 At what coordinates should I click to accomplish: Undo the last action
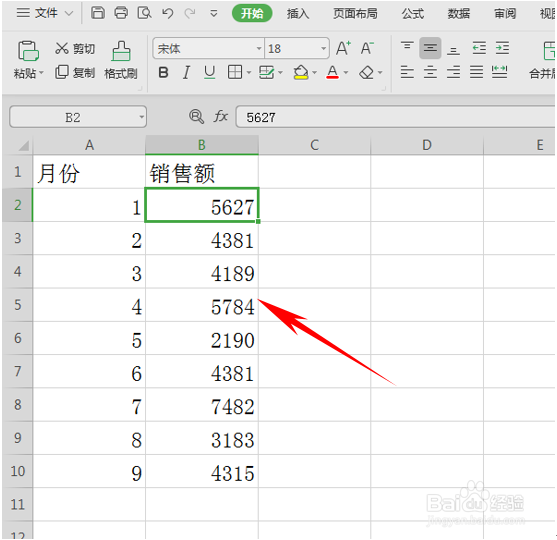pyautogui.click(x=167, y=14)
